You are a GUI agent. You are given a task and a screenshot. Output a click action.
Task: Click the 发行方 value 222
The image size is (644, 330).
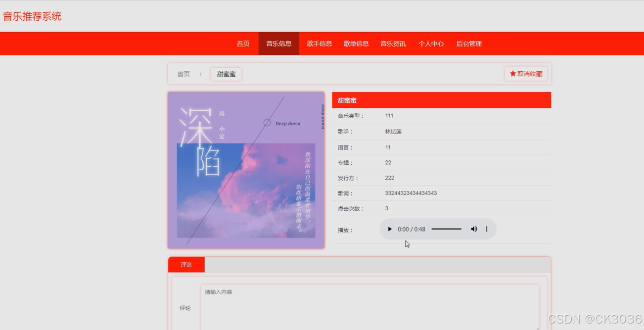point(390,178)
